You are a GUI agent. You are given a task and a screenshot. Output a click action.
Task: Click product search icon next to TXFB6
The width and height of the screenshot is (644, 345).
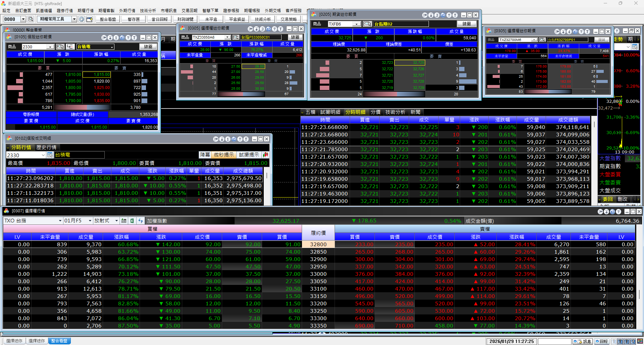coord(367,24)
